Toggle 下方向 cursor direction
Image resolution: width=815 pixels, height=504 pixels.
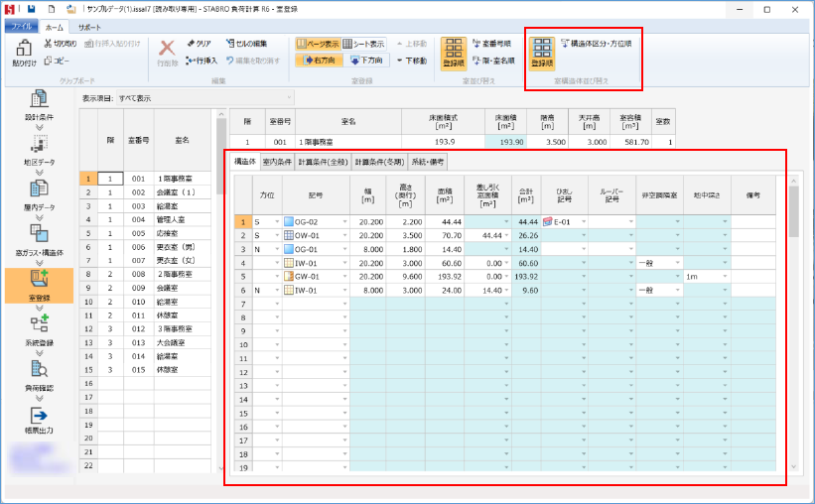coord(365,61)
